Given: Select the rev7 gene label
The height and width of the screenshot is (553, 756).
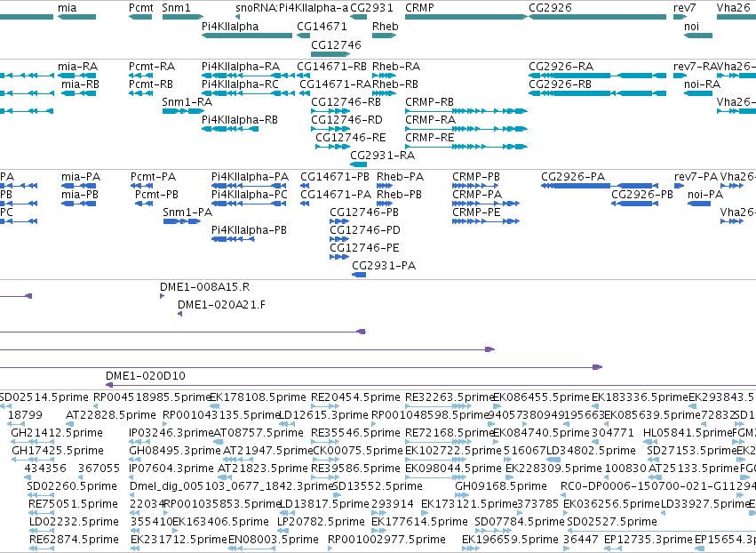Looking at the screenshot, I should click(685, 8).
